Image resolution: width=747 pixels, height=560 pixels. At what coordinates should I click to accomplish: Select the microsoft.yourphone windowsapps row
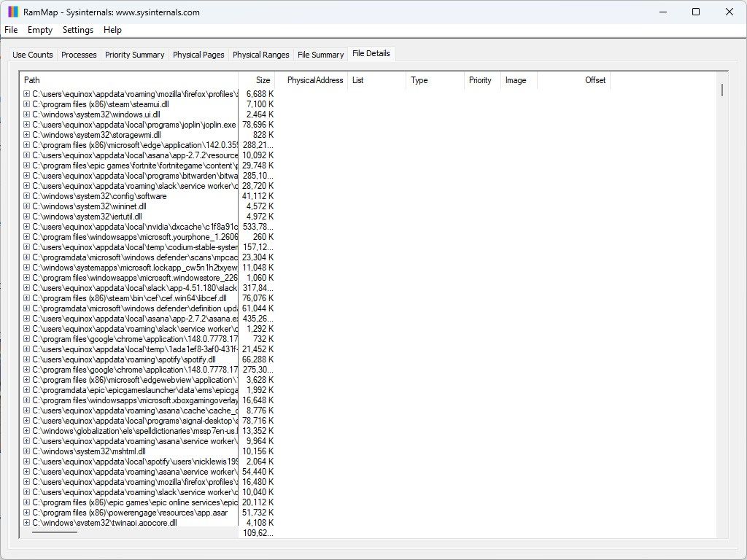(x=135, y=237)
